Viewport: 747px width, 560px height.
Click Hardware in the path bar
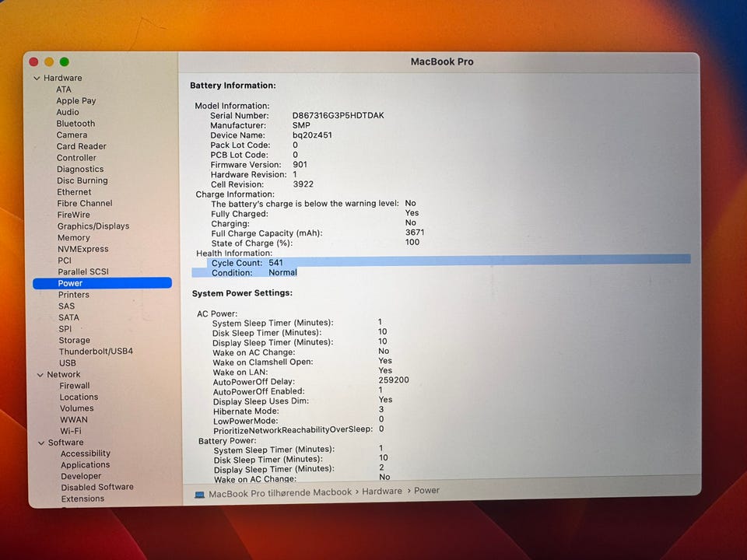[382, 492]
